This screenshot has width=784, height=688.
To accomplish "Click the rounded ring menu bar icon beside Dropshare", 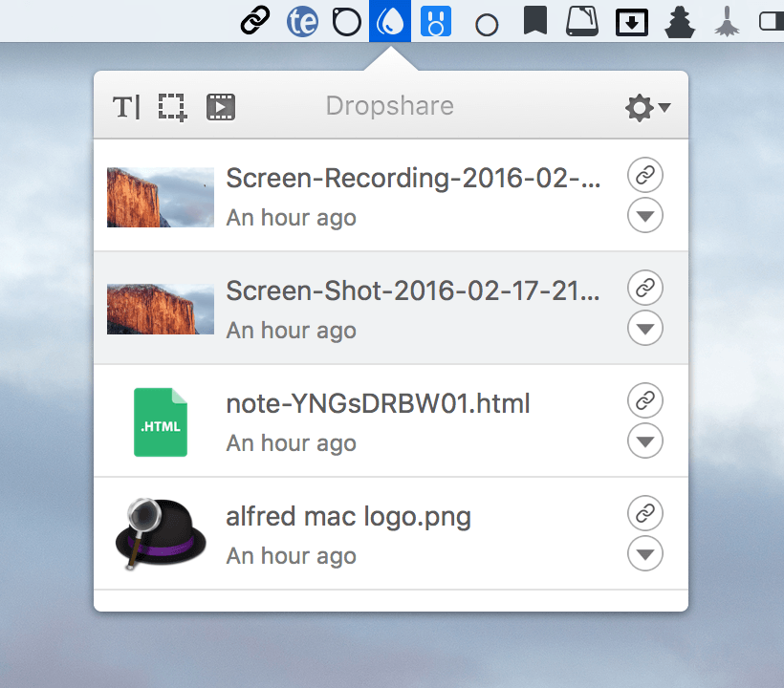I will coord(346,23).
